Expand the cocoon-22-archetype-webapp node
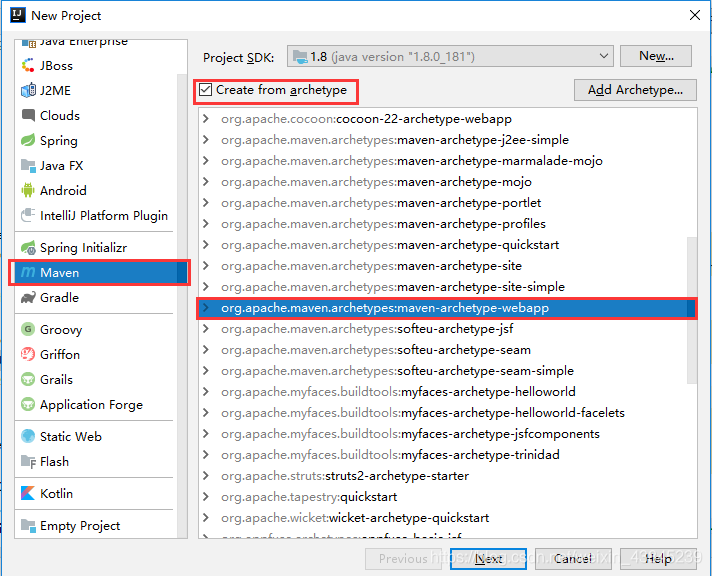The height and width of the screenshot is (576, 712). [206, 119]
